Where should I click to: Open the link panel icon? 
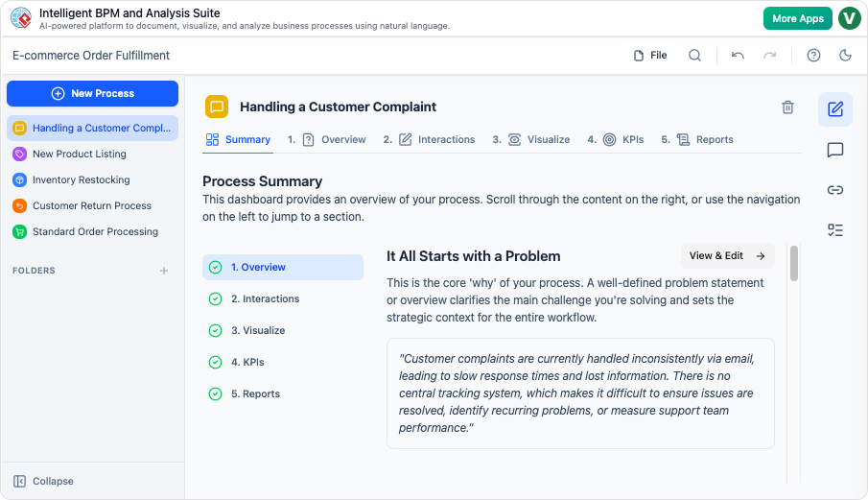tap(834, 190)
